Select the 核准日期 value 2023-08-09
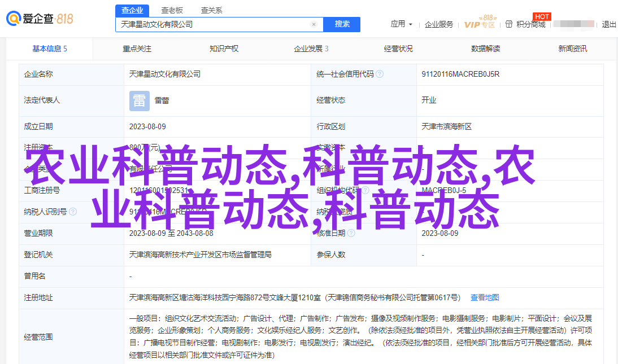 click(x=440, y=233)
